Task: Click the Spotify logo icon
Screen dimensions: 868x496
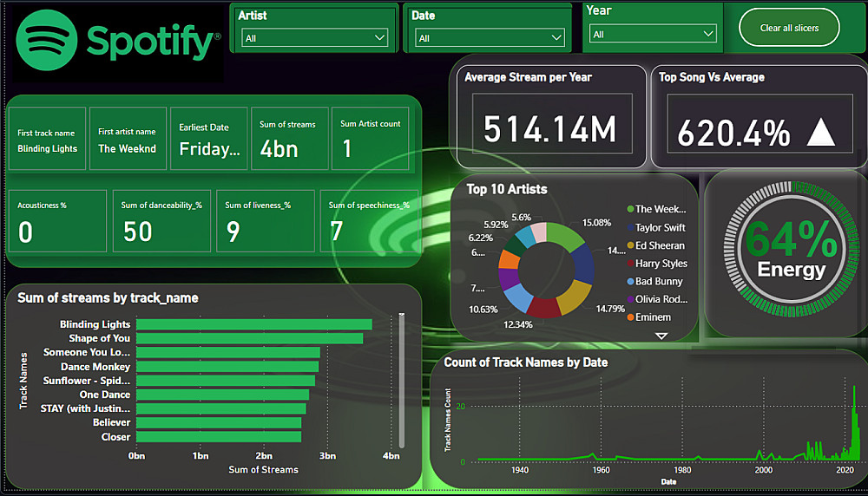Action: [x=47, y=41]
